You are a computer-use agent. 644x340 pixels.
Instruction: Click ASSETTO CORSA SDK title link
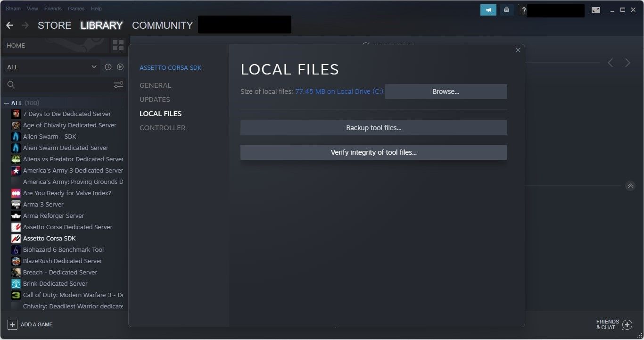[x=171, y=68]
